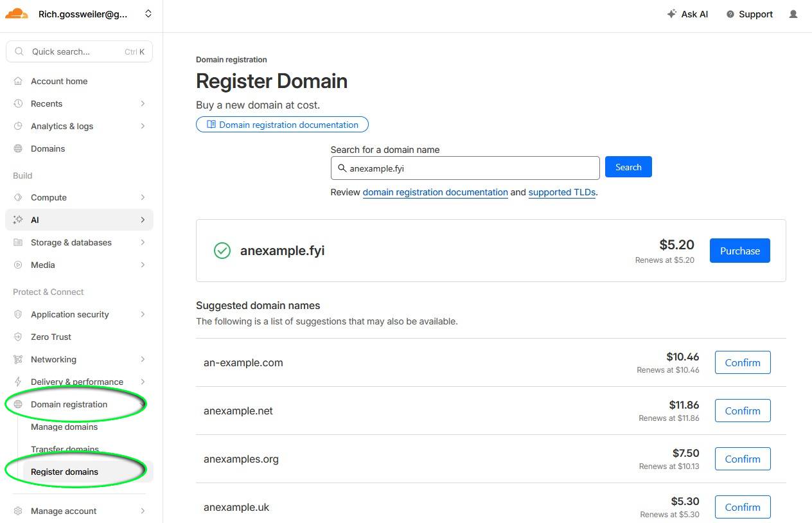Click the Media play icon in sidebar
This screenshot has height=523, width=812.
[x=18, y=265]
